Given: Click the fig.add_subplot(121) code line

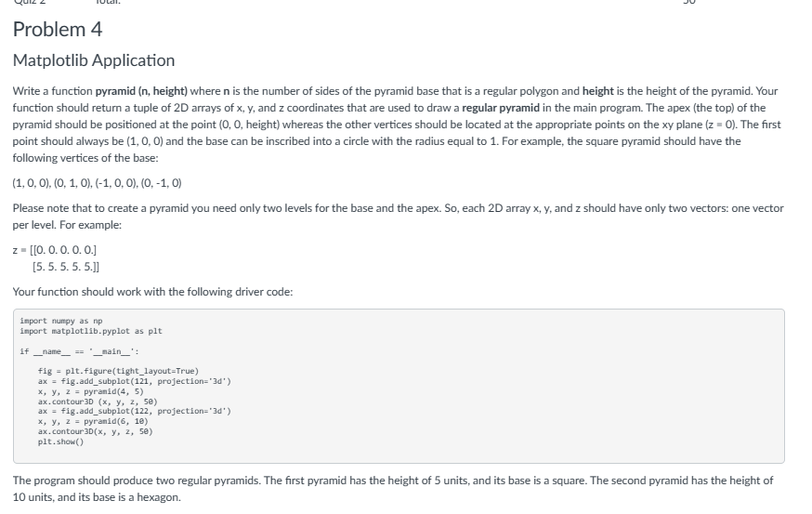Looking at the screenshot, I should click(x=134, y=381).
